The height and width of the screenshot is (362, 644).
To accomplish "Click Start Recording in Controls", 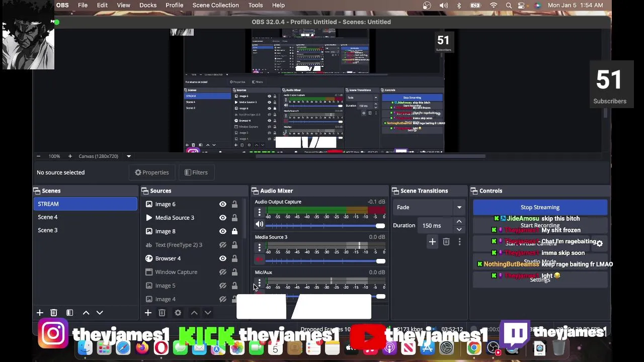I will point(540,225).
